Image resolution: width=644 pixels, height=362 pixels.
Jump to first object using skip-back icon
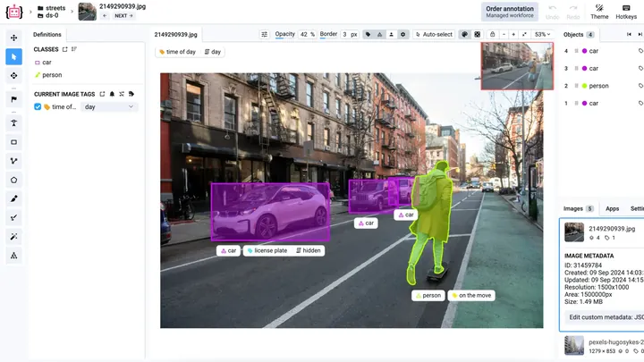[629, 35]
